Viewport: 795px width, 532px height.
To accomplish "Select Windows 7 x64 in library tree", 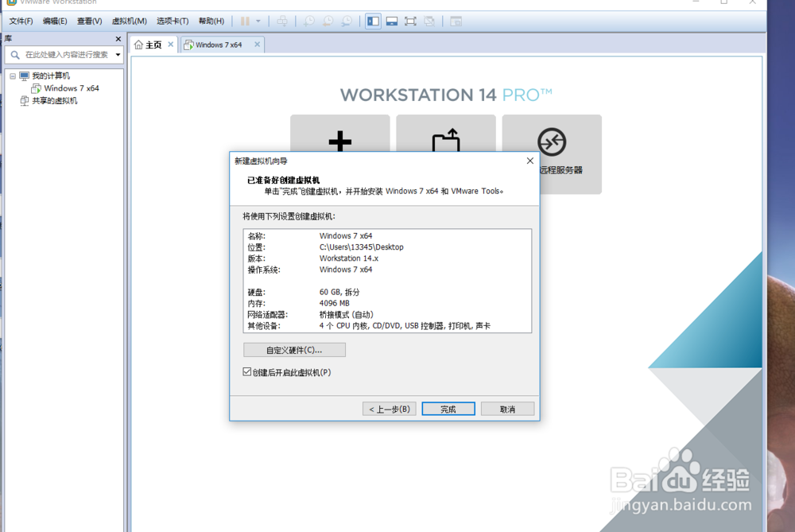I will 71,88.
